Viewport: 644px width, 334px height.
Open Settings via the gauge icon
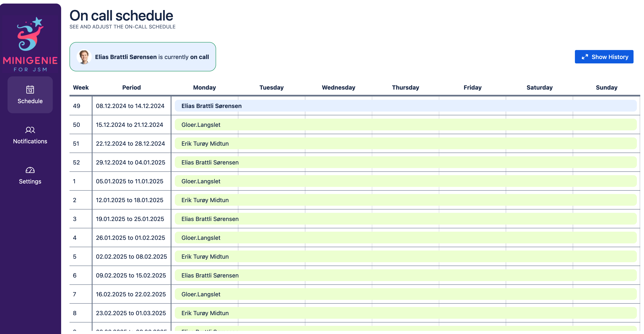coord(30,170)
